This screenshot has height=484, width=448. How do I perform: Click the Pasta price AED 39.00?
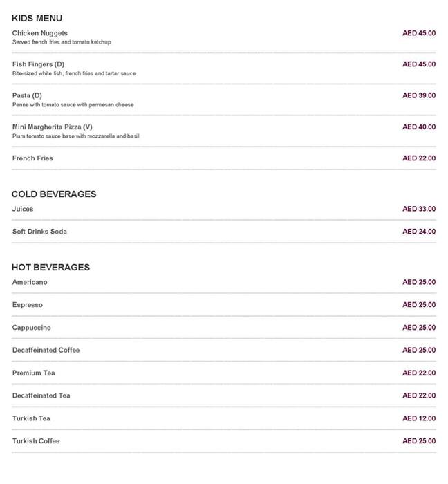(419, 95)
